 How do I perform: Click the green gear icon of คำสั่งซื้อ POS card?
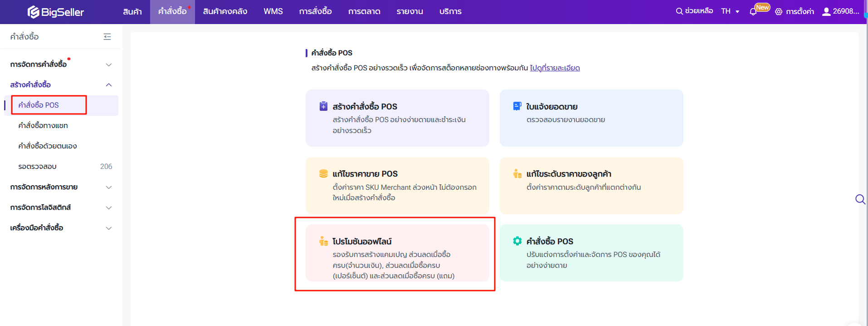coord(517,241)
